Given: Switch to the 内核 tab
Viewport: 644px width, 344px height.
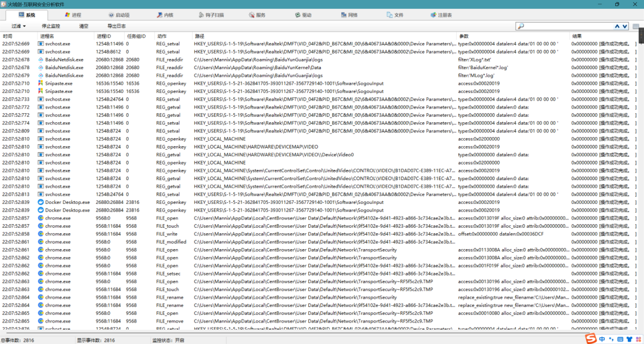Looking at the screenshot, I should (x=165, y=15).
